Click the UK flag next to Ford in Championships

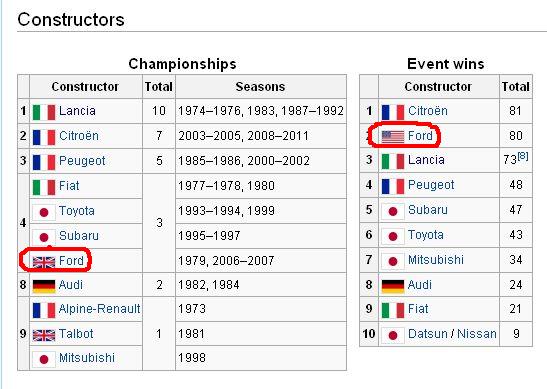pos(44,262)
